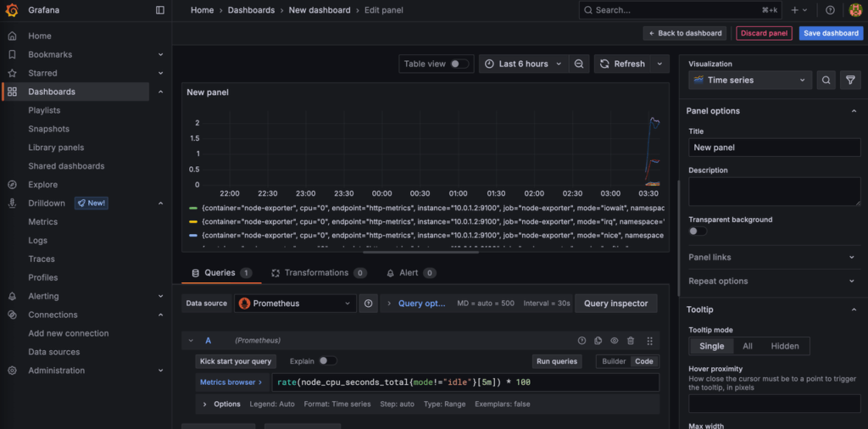Switch to the Alert tab

click(411, 273)
